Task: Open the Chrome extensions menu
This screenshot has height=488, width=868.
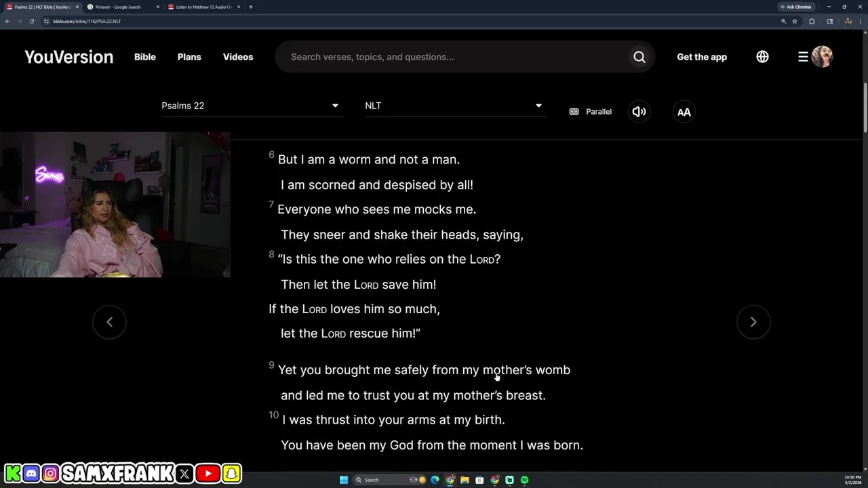Action: click(x=812, y=21)
